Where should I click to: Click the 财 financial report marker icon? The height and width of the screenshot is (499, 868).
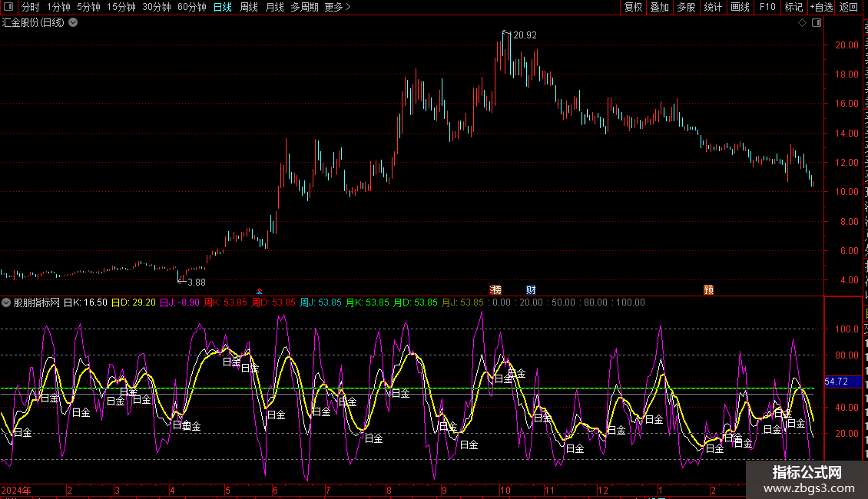[531, 289]
